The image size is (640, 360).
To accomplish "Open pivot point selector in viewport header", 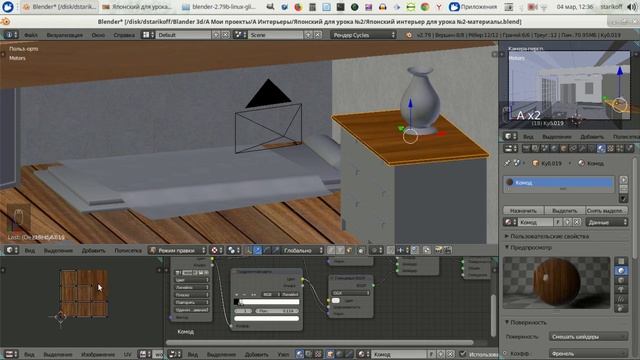I will pos(233,250).
